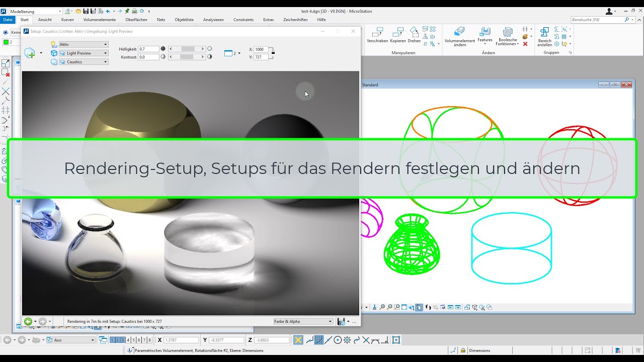
Task: Open the Hilfe tab
Action: pos(321,20)
